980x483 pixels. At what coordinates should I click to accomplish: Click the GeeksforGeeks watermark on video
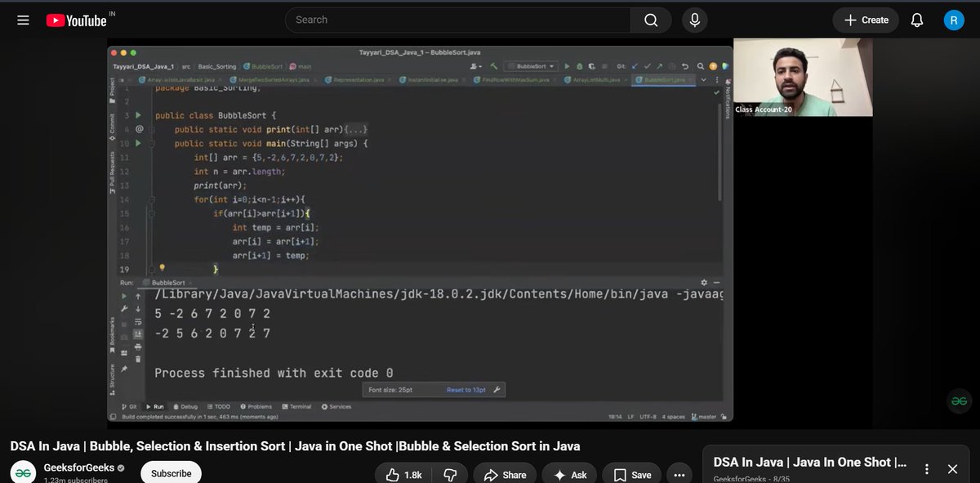point(959,400)
